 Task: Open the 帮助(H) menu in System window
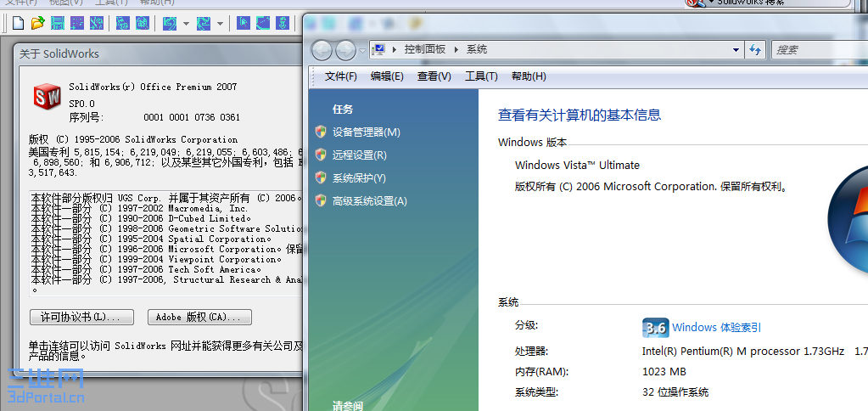pos(529,76)
